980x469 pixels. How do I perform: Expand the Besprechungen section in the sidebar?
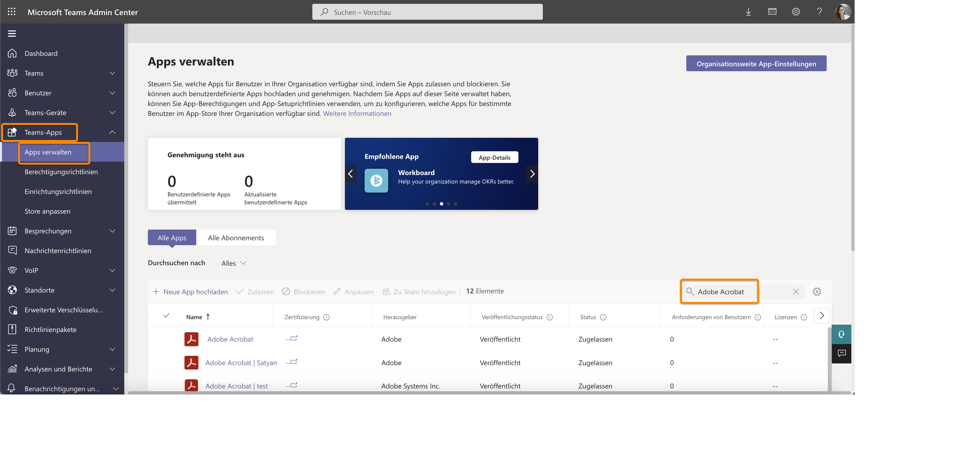pyautogui.click(x=112, y=231)
